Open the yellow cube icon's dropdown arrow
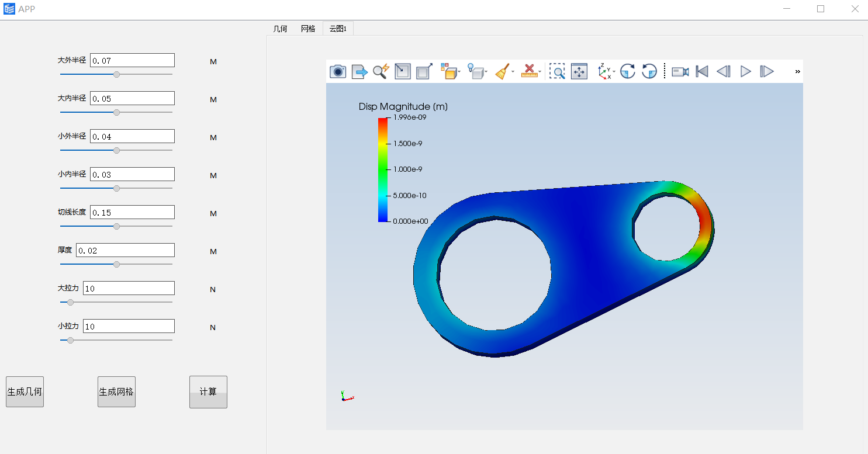Viewport: 868px width, 454px height. [459, 72]
